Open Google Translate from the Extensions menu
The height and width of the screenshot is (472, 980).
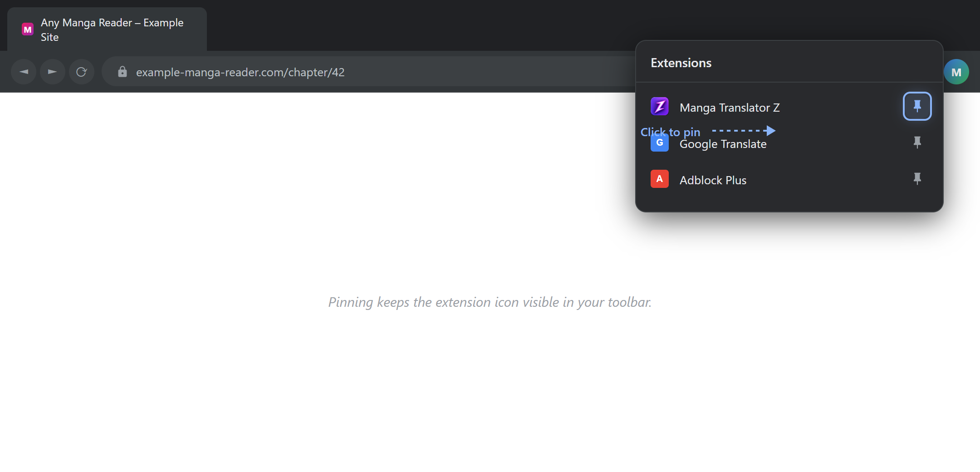click(723, 144)
